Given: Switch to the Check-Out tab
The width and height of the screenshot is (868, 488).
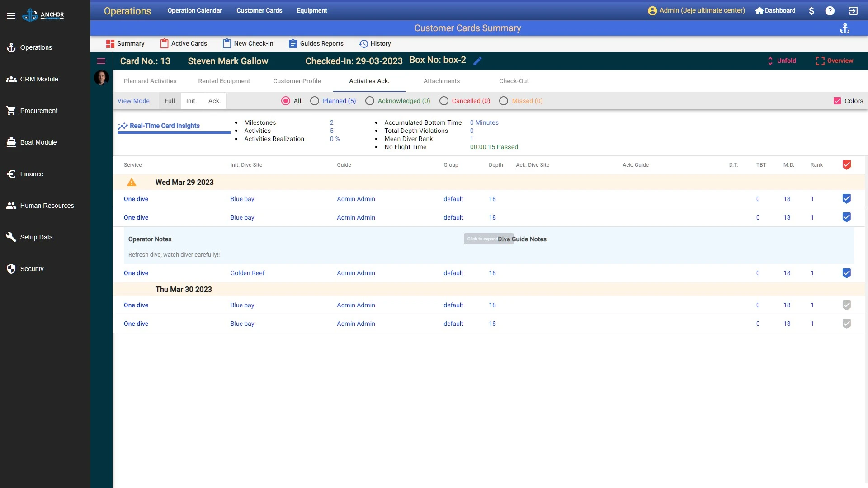Looking at the screenshot, I should [514, 80].
